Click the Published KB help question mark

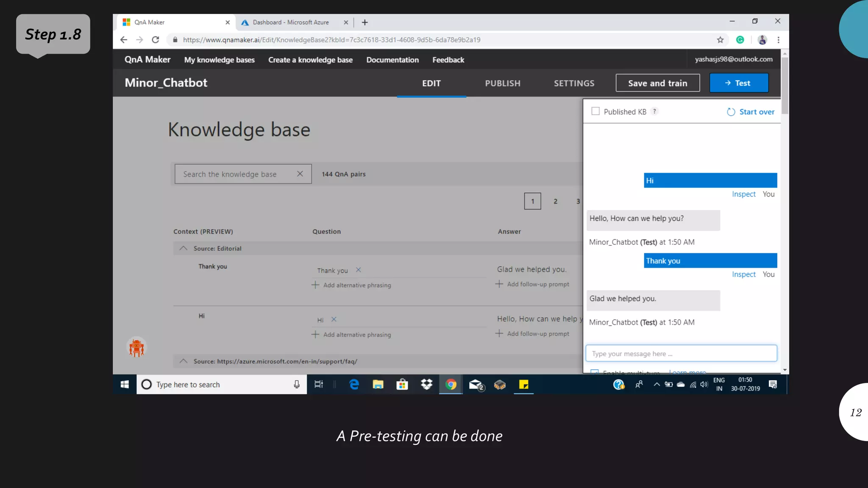click(x=654, y=111)
